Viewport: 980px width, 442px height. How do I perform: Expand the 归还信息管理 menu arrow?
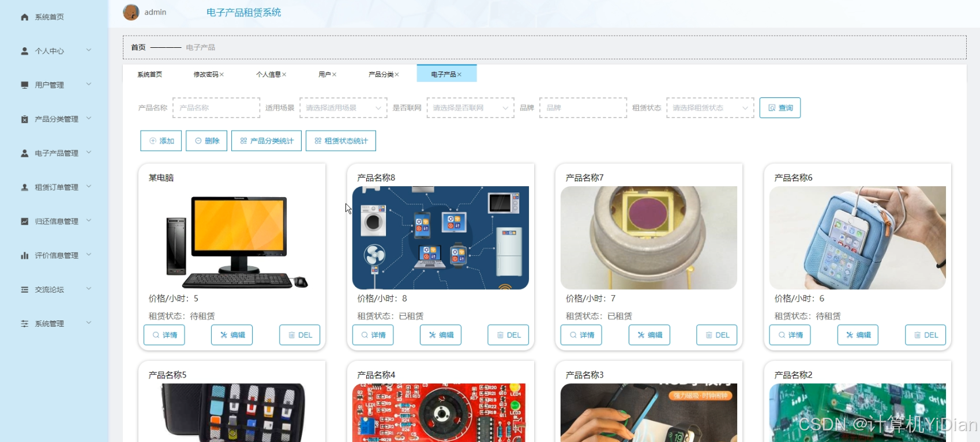pyautogui.click(x=89, y=220)
